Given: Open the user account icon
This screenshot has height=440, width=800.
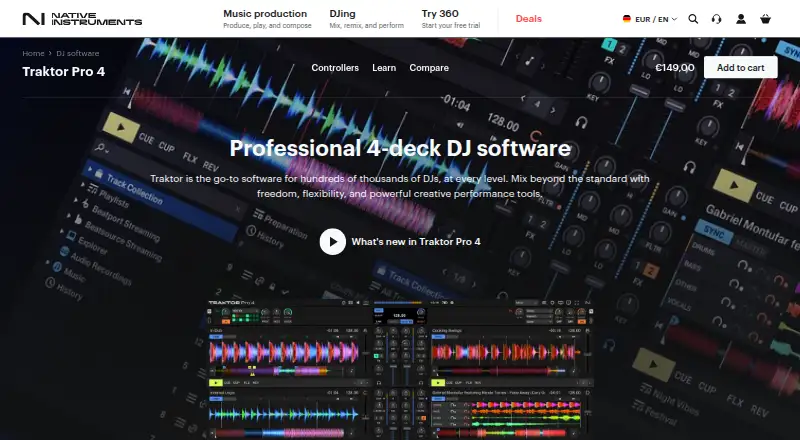Looking at the screenshot, I should (741, 19).
